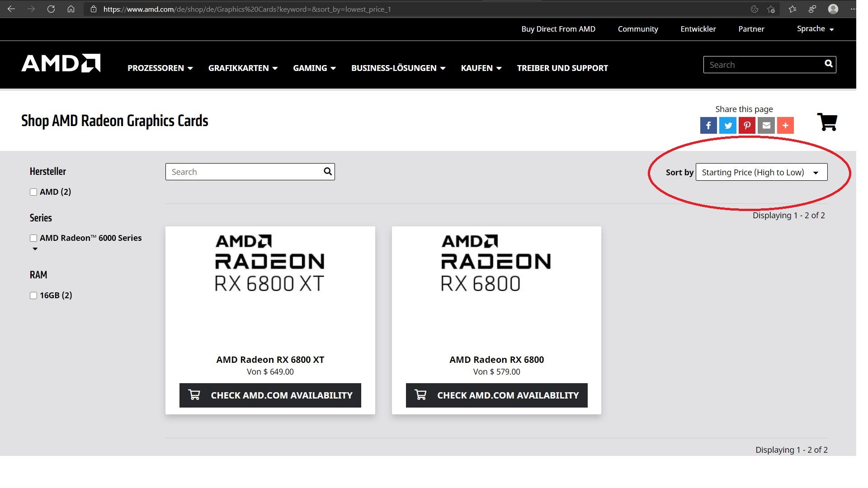Reload the page with refresh icon
Viewport: 868px width, 488px height.
pyautogui.click(x=51, y=9)
